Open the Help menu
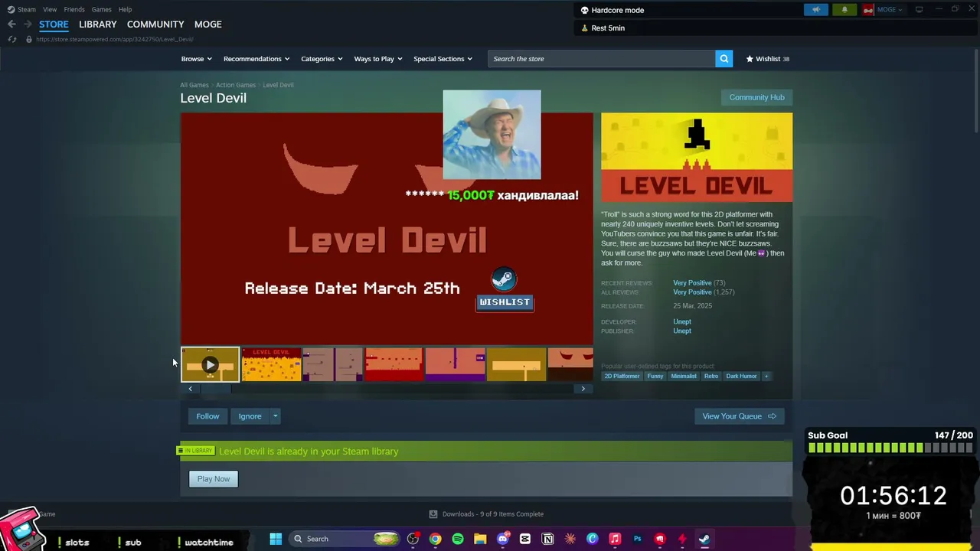 coord(126,9)
